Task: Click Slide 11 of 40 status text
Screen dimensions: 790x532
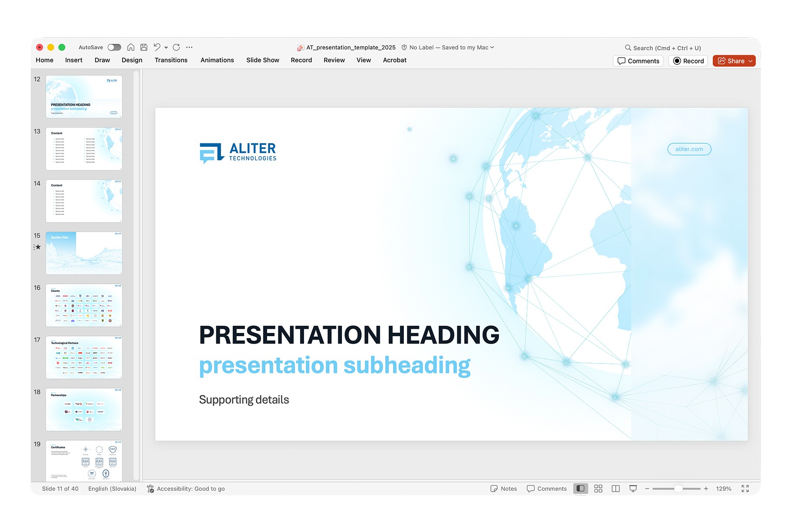Action: pos(60,489)
